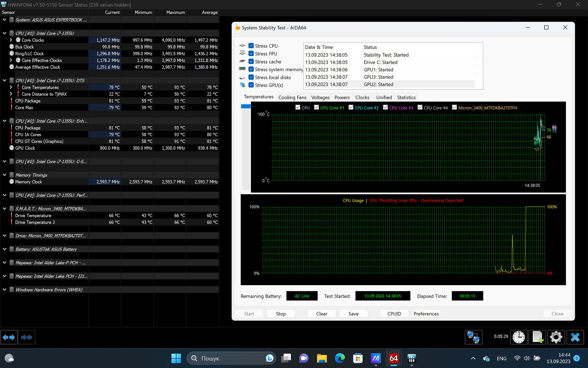Click HWiNFO blue X close sensors icon
The width and height of the screenshot is (588, 368).
(575, 337)
